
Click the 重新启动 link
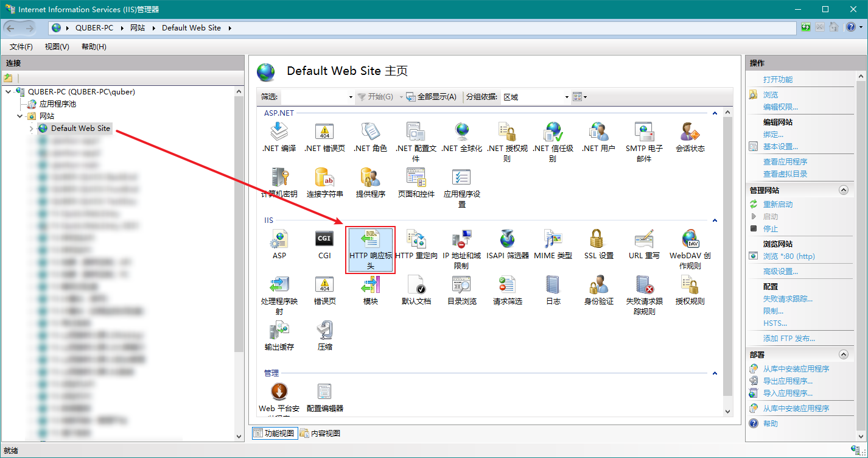tap(778, 205)
